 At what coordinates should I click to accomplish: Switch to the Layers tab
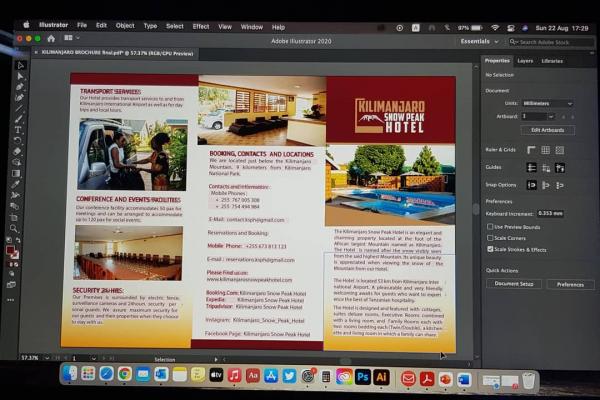tap(525, 61)
